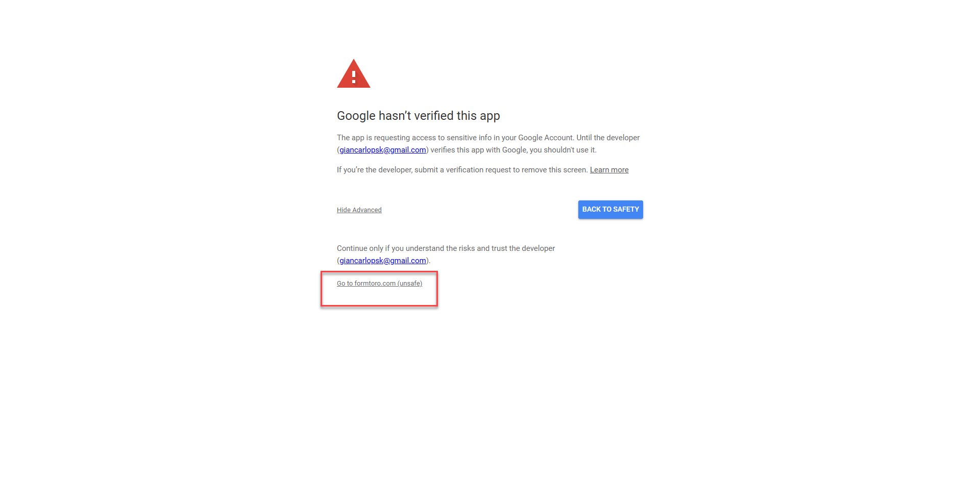Click the red warning triangle icon
Screen dimensions: 980x485
click(353, 74)
